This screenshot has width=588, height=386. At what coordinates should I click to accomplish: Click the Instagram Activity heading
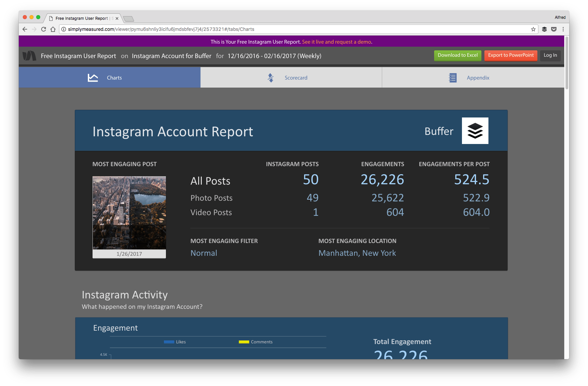[125, 295]
